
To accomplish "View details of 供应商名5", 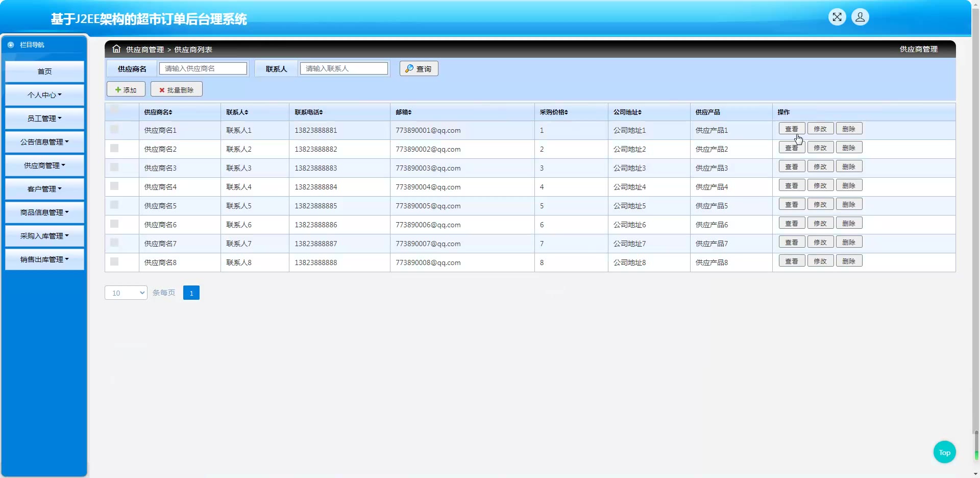I will (x=792, y=204).
